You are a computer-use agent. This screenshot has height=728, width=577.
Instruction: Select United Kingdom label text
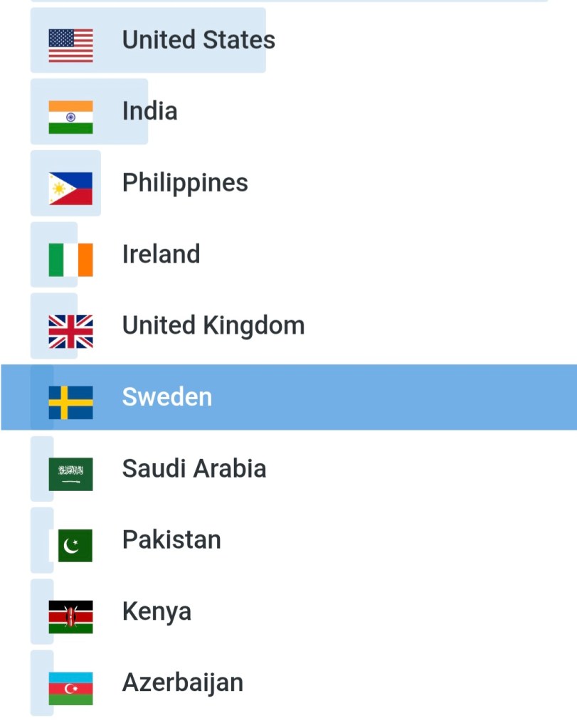tap(213, 325)
